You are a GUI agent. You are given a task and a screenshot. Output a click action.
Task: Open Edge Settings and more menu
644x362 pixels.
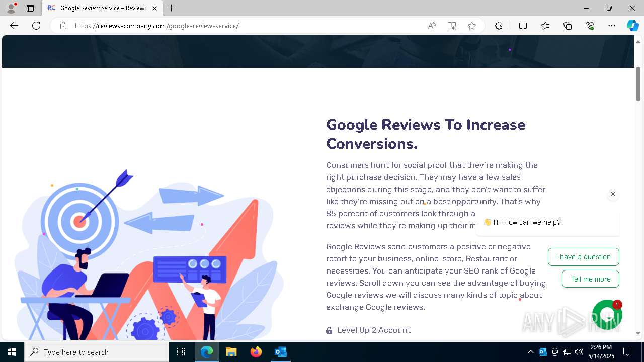pos(612,26)
